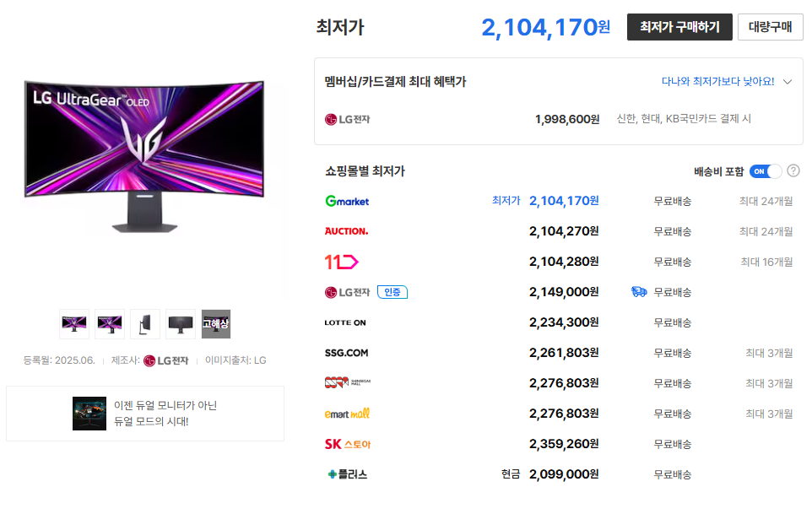Viewport: 812px width, 514px height.
Task: Open the SSG.COM shop logo
Action: pyautogui.click(x=346, y=353)
